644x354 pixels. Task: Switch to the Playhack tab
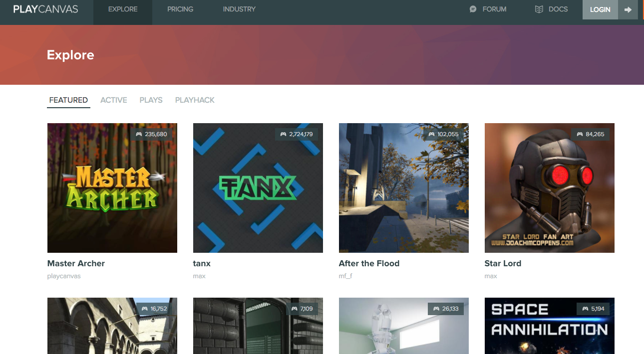click(195, 100)
